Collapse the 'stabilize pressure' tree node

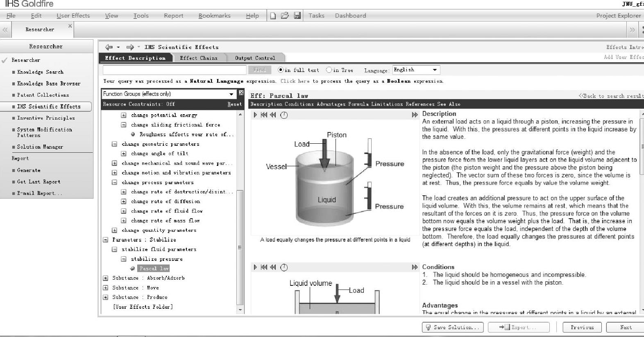point(123,259)
